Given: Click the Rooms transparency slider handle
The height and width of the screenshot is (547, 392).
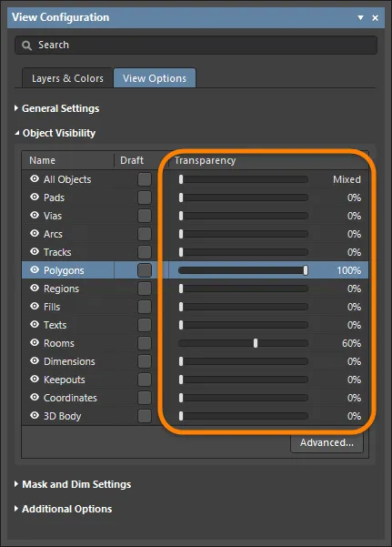Looking at the screenshot, I should 256,343.
